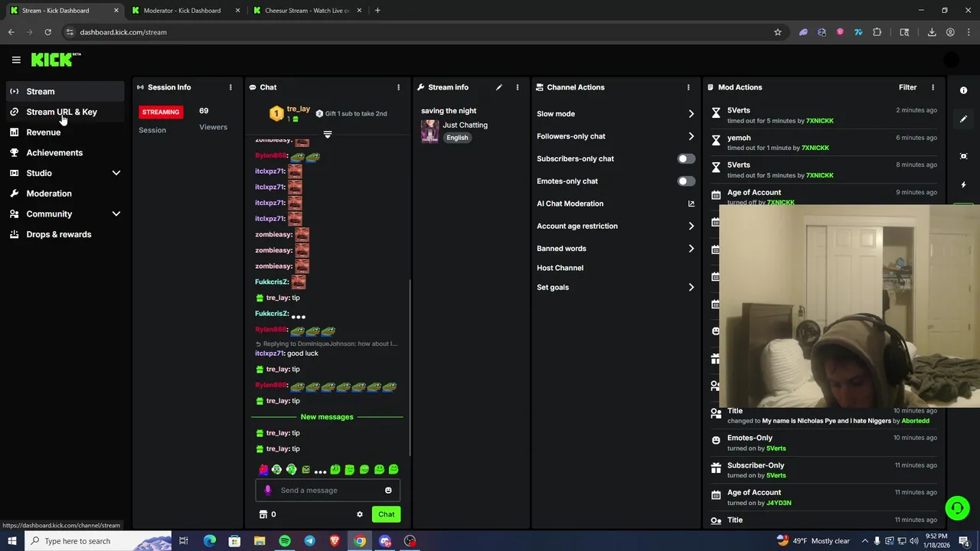980x551 pixels.
Task: Send message with green Chat button
Action: (x=386, y=514)
